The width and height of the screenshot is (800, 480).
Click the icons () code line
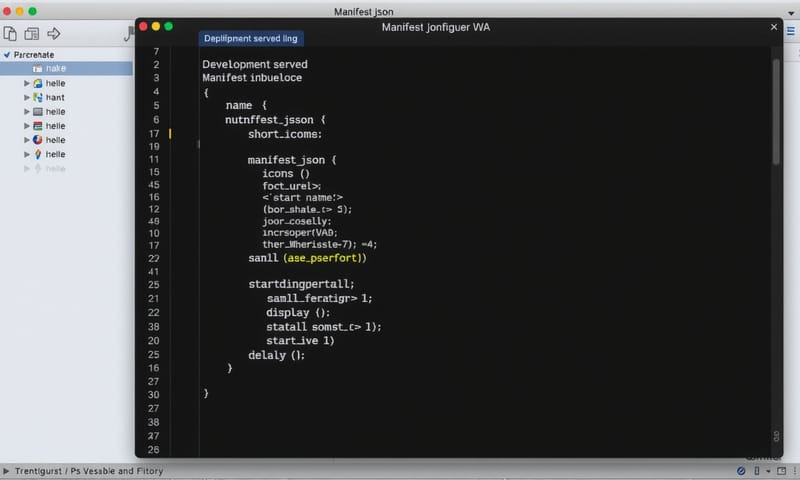(286, 173)
